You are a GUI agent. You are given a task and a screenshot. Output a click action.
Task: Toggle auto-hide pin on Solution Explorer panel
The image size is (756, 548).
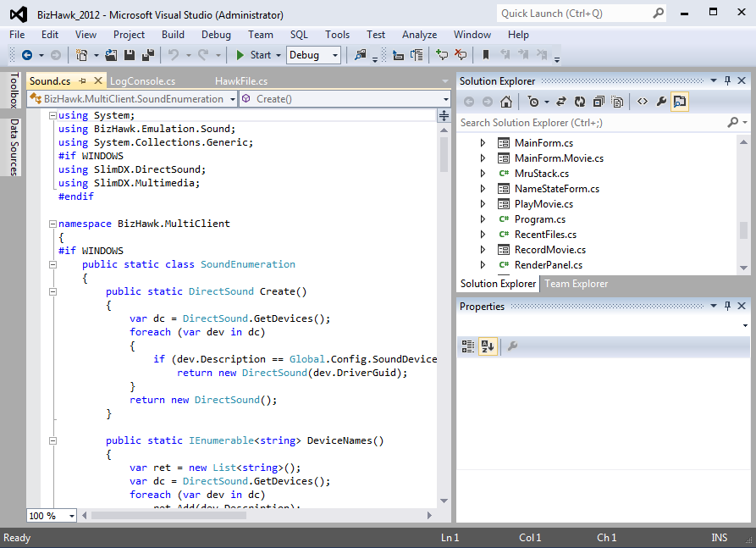(x=727, y=81)
